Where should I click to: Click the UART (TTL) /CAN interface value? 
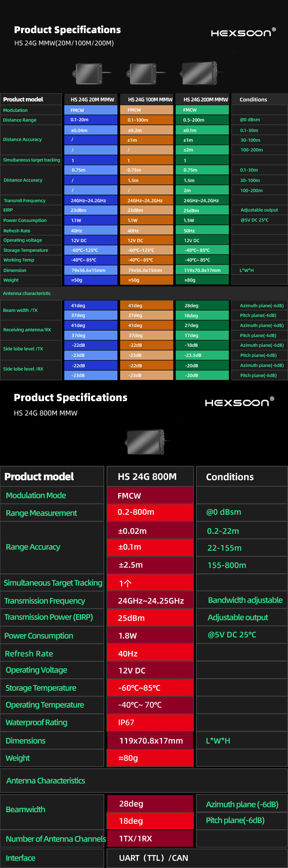(153, 858)
